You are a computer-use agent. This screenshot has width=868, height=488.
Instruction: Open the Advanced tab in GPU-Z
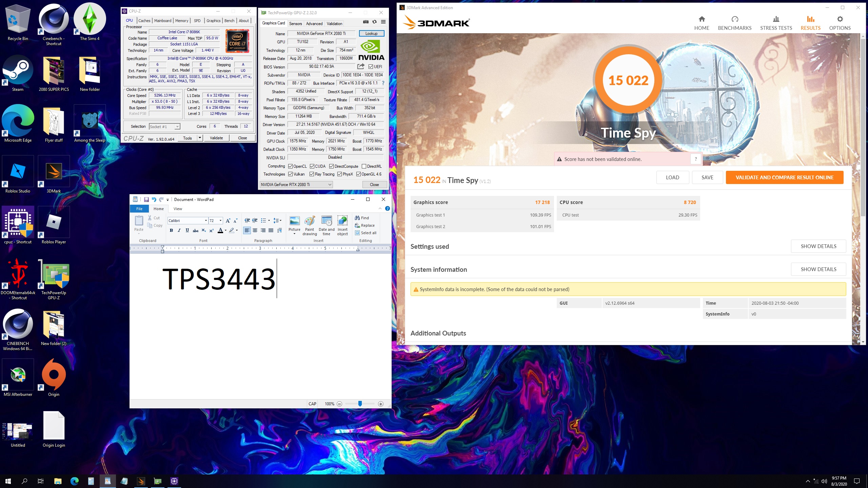click(314, 24)
